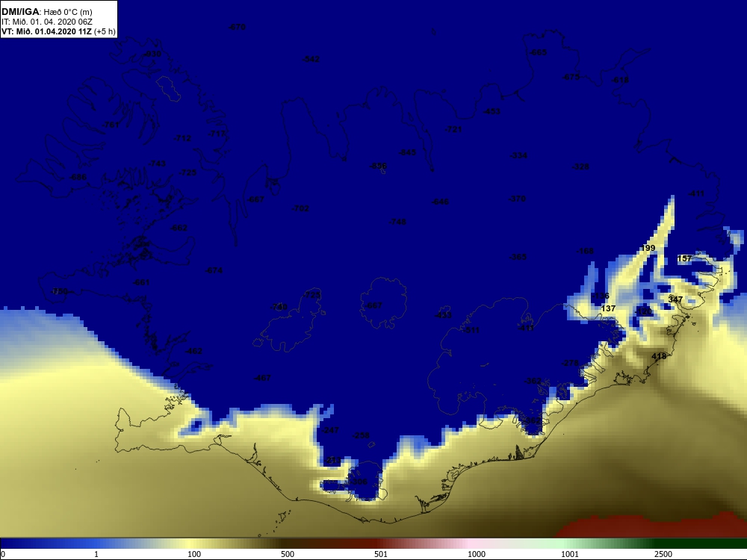Click the map value -750
747x560 pixels.
60,291
